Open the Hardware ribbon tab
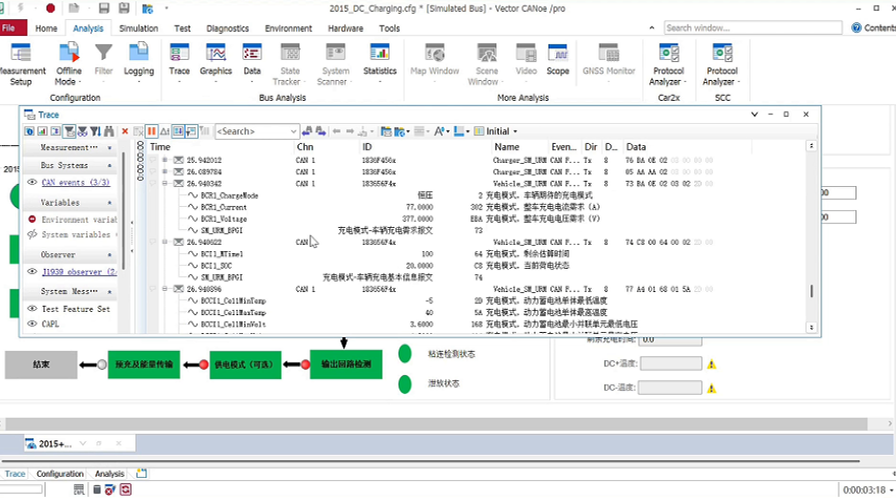This screenshot has height=498, width=896. (x=345, y=28)
